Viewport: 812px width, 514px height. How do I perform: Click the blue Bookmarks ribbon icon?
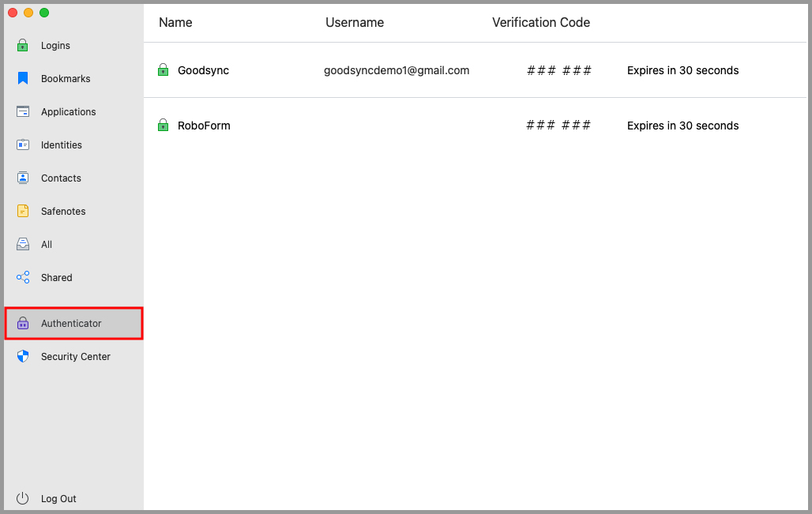[23, 78]
